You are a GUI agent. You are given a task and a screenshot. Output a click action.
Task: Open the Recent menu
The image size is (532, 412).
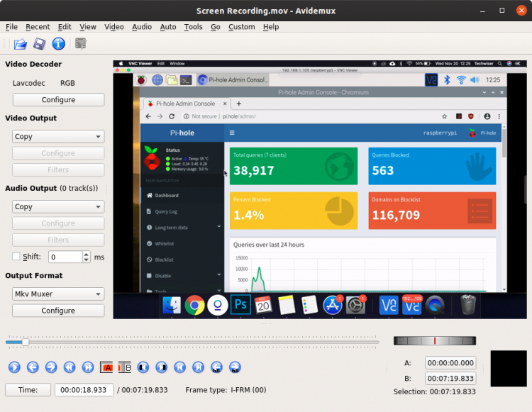38,27
